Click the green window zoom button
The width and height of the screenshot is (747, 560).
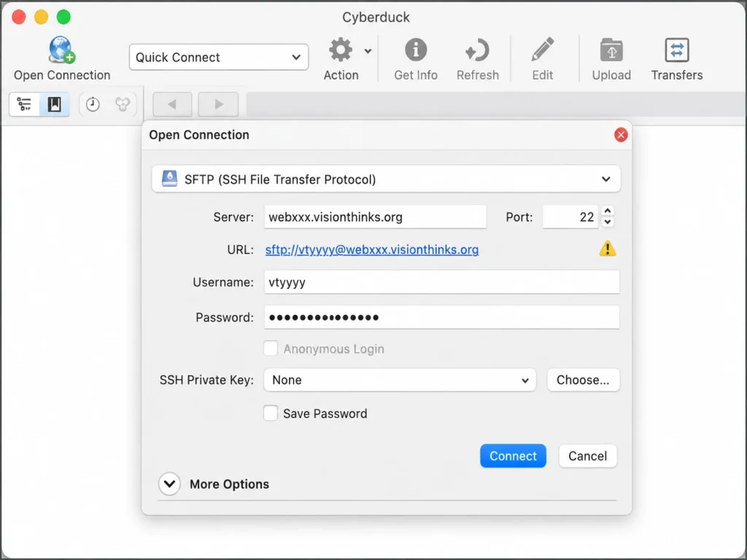pyautogui.click(x=63, y=17)
